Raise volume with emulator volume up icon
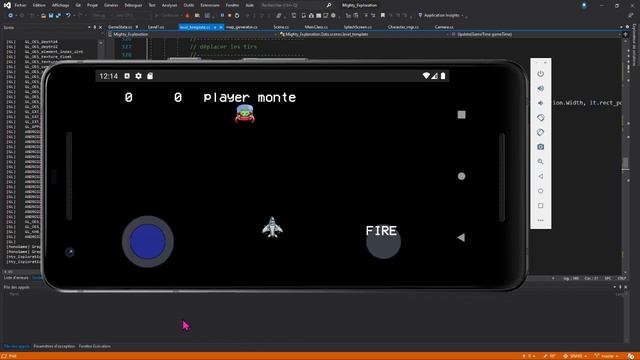 tap(540, 88)
